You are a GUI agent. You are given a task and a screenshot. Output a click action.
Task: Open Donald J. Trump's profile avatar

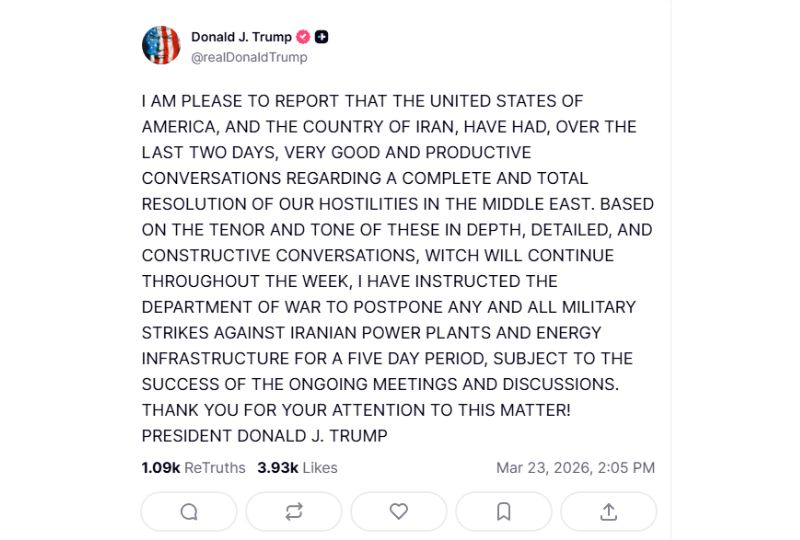click(x=161, y=46)
